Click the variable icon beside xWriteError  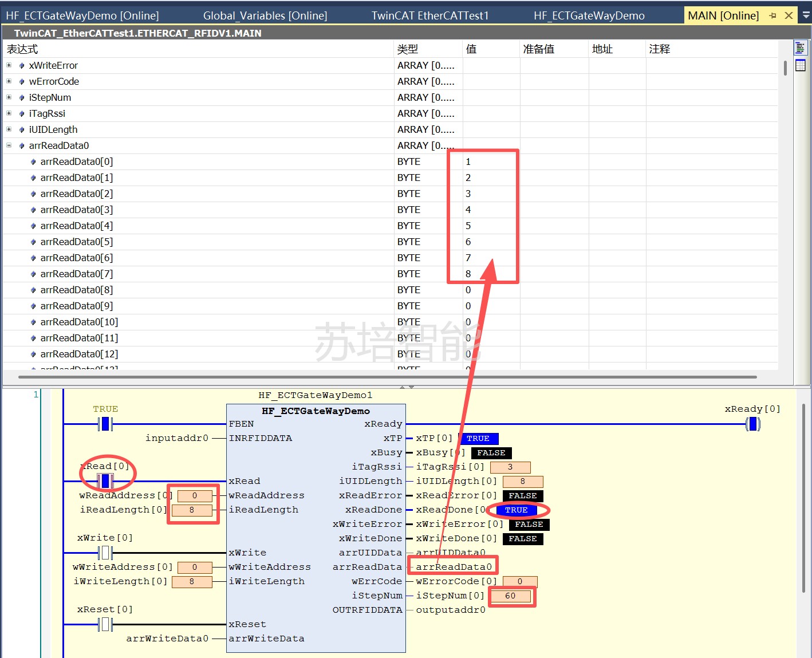click(22, 66)
